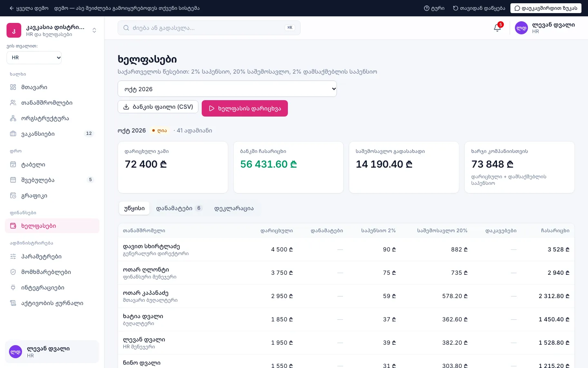Open ვაკანსიები briefcase icon
The image size is (588, 368).
13,134
